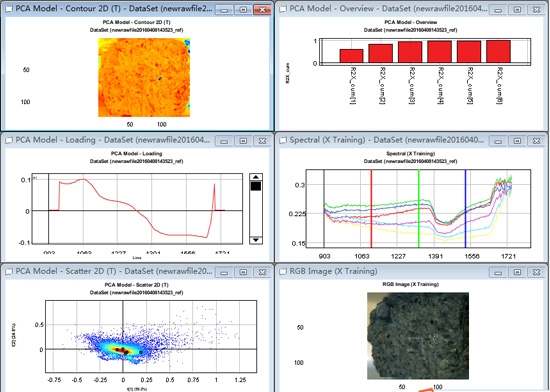Step the loading component selector up
Screen dimensions: 550x392
click(256, 177)
